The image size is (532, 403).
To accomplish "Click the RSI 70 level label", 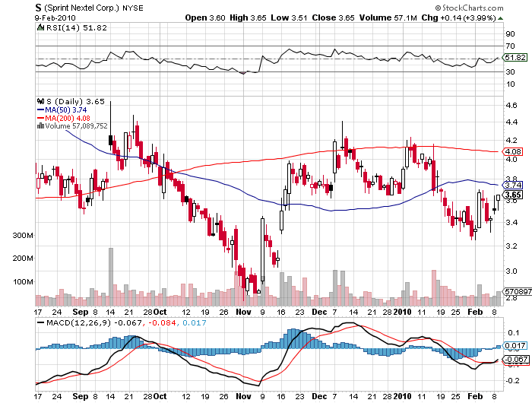I will pos(510,46).
